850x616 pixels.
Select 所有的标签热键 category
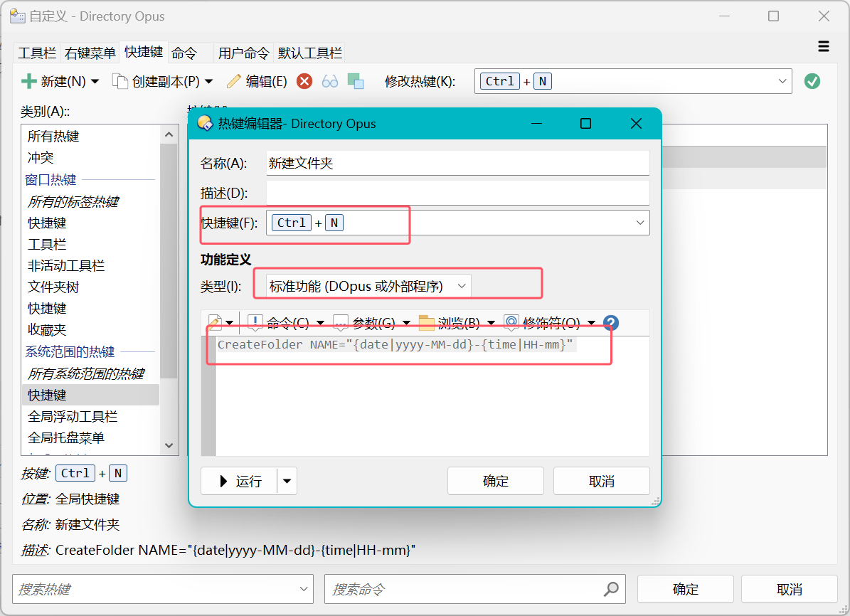click(73, 202)
